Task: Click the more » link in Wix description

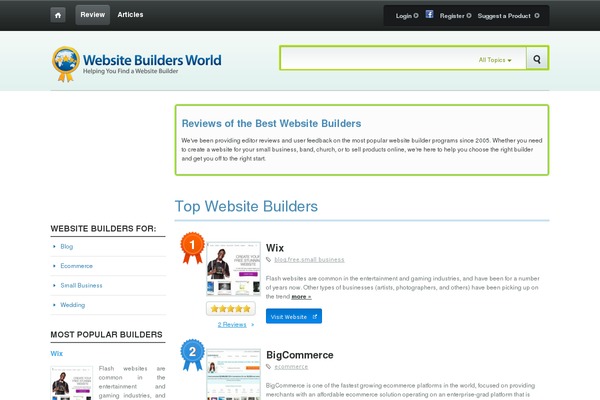Action: coord(301,297)
